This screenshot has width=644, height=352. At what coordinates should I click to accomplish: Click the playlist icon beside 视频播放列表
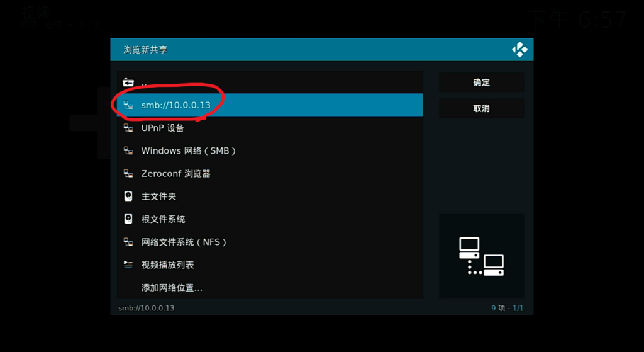[128, 264]
